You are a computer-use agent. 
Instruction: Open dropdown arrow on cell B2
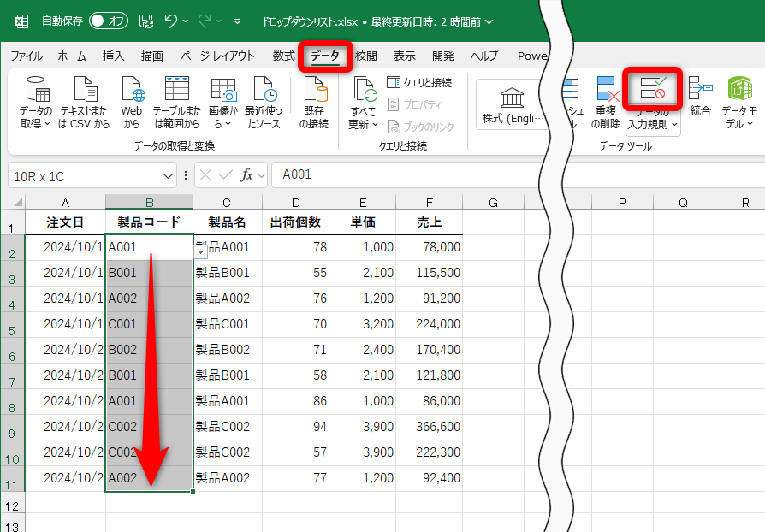pyautogui.click(x=200, y=252)
